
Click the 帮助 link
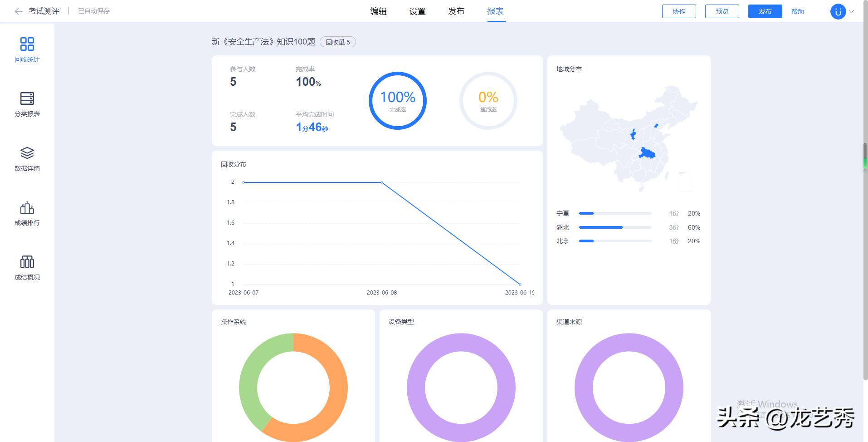click(x=799, y=11)
